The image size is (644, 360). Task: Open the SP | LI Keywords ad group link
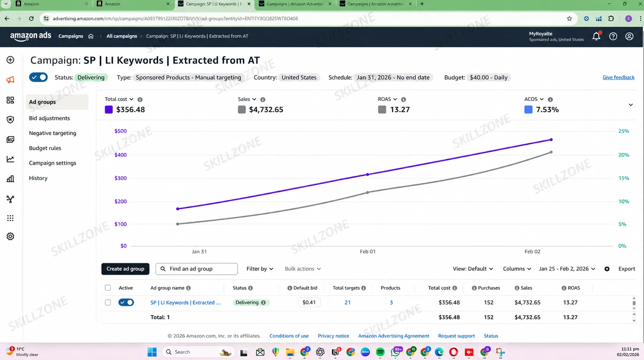(x=185, y=302)
